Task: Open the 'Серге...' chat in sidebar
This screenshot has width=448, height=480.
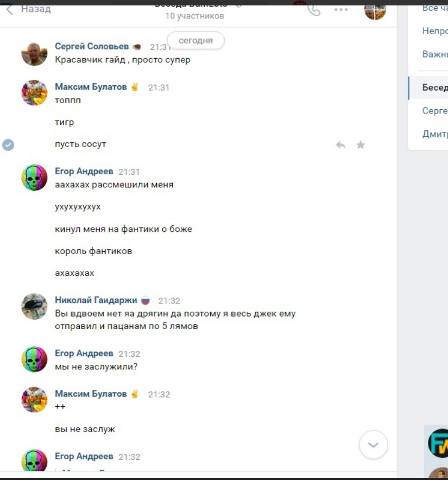Action: click(x=435, y=111)
